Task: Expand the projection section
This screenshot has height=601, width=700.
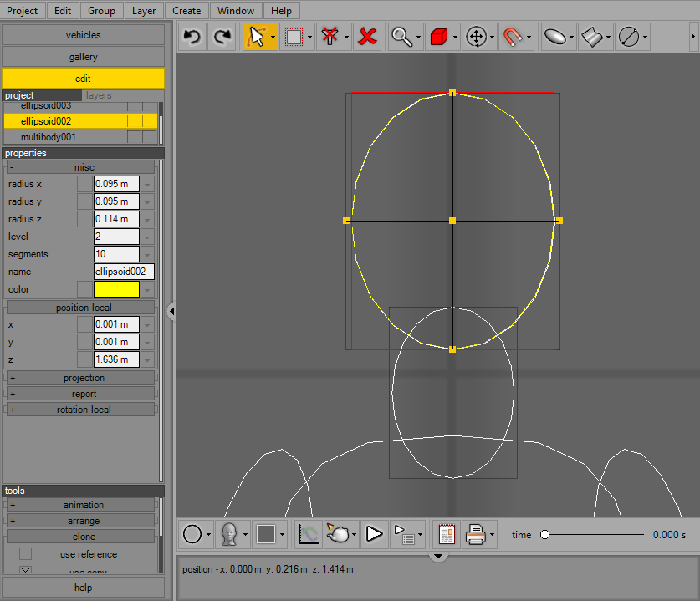Action: pyautogui.click(x=81, y=378)
